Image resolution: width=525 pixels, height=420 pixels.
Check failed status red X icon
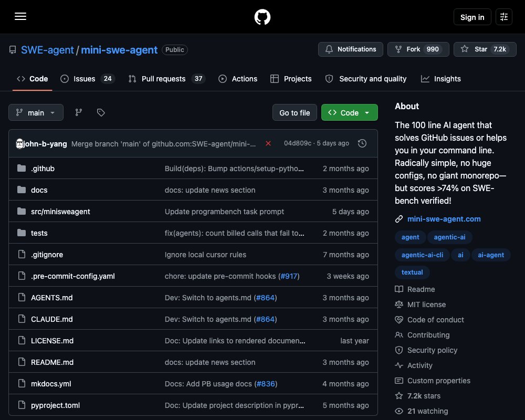[x=268, y=143]
